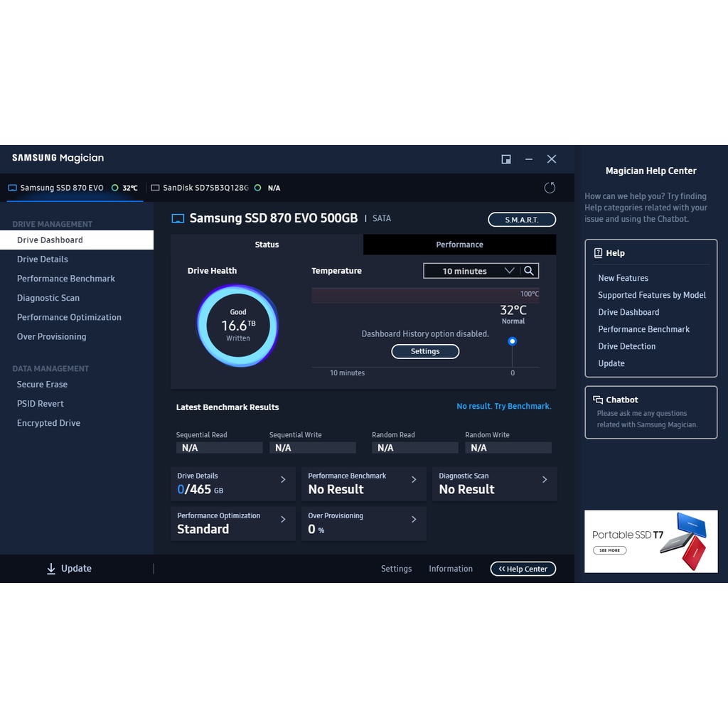Viewport: 728px width, 728px height.
Task: Click the 0/465 GB drive details value
Action: point(200,489)
